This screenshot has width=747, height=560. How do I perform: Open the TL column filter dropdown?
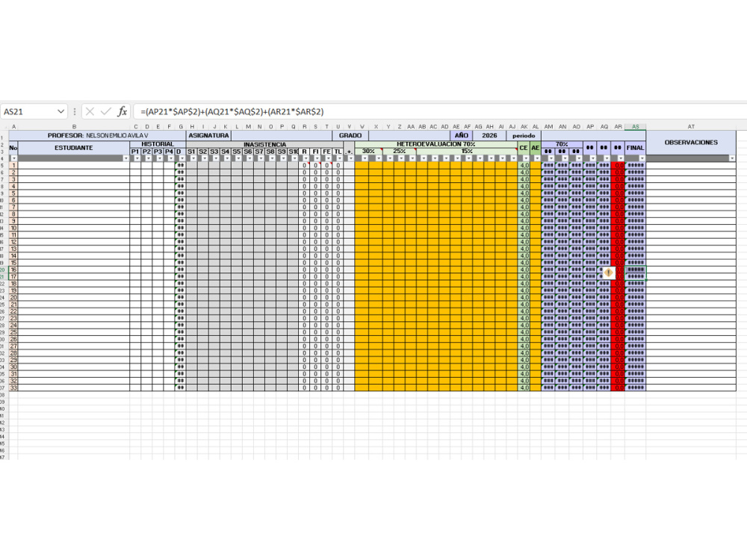[339, 158]
